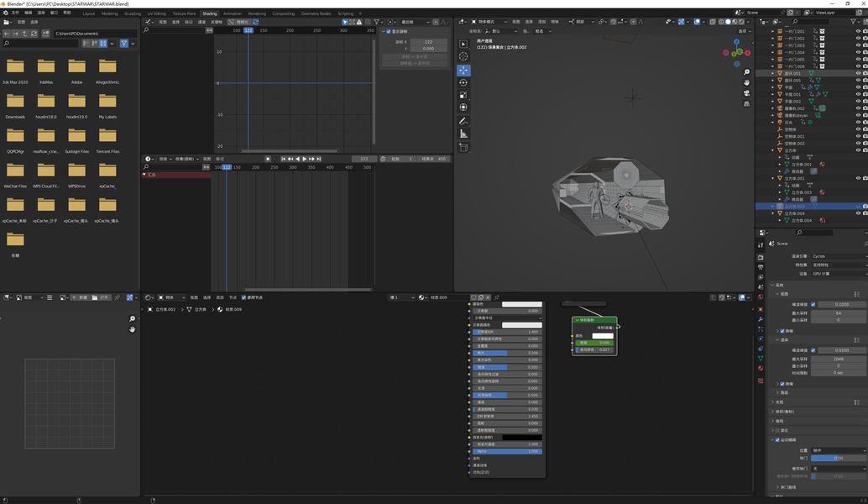Click the current frame 122 field
Viewport: 868px width, 504px height.
364,159
